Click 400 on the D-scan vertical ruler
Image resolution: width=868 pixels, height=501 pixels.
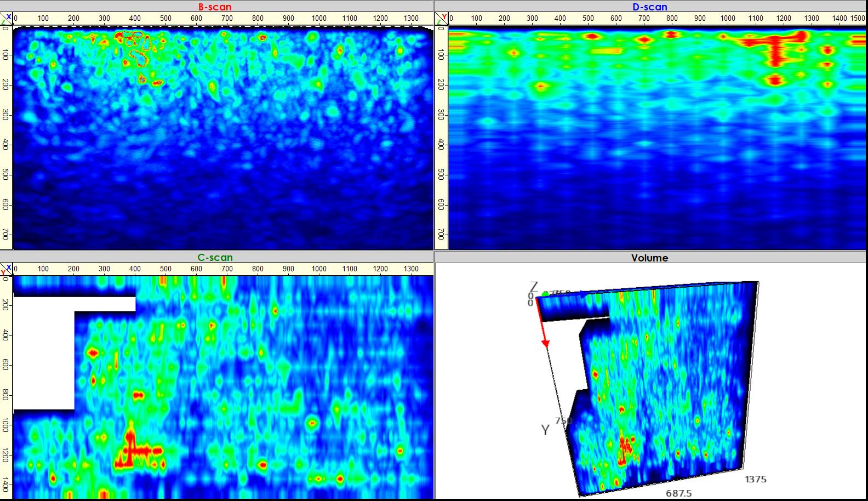tap(441, 144)
